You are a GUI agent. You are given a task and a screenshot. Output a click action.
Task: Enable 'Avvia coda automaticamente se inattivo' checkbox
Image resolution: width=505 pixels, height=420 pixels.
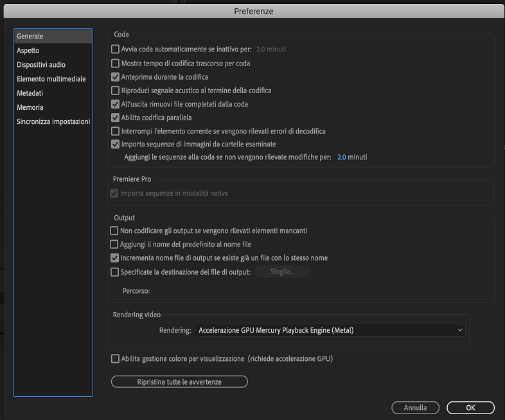[116, 49]
